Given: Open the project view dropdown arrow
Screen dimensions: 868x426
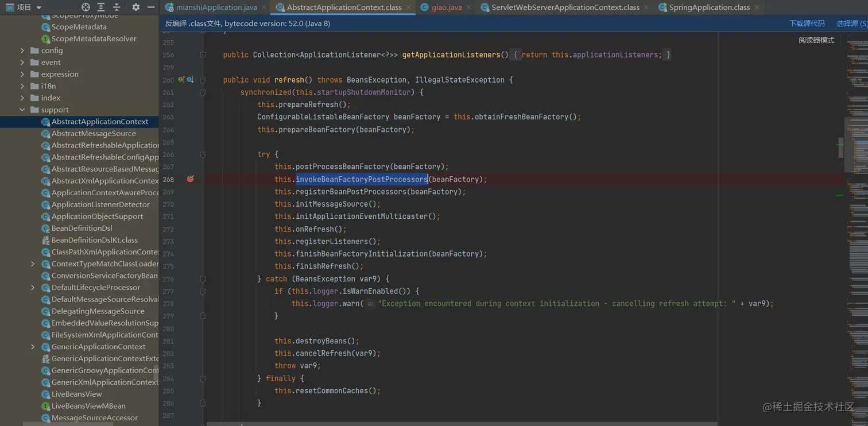Looking at the screenshot, I should tap(39, 7).
